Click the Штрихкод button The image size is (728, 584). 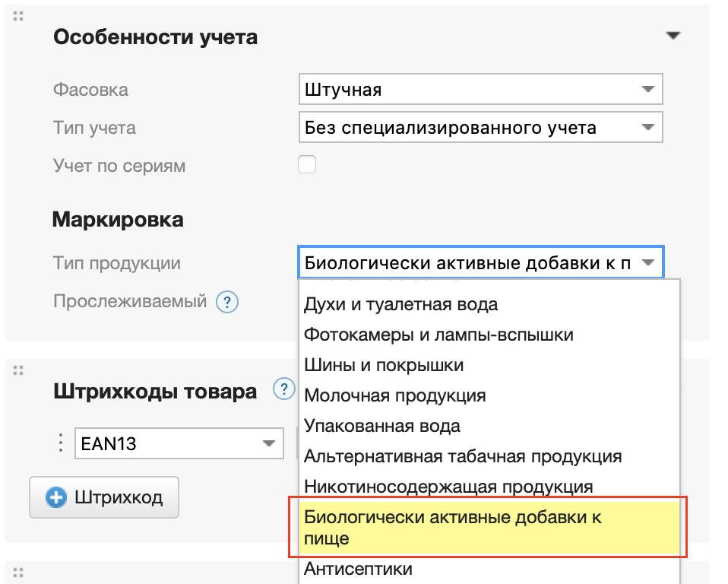point(104,497)
